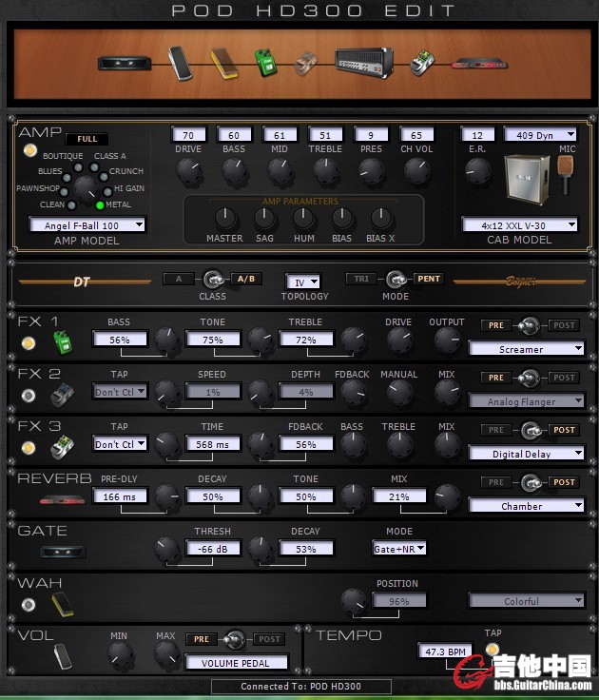The image size is (599, 700).
Task: Click the amp model selector rotary knob
Action: pyautogui.click(x=87, y=188)
